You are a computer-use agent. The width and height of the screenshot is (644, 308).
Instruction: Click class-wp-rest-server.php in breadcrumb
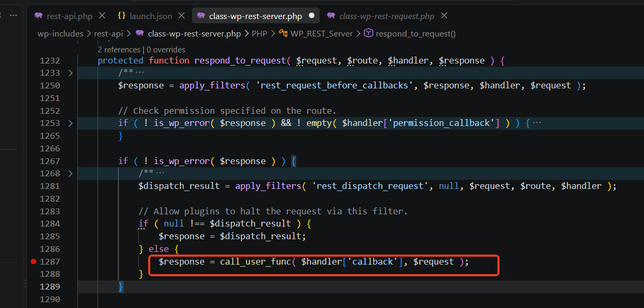pyautogui.click(x=194, y=33)
